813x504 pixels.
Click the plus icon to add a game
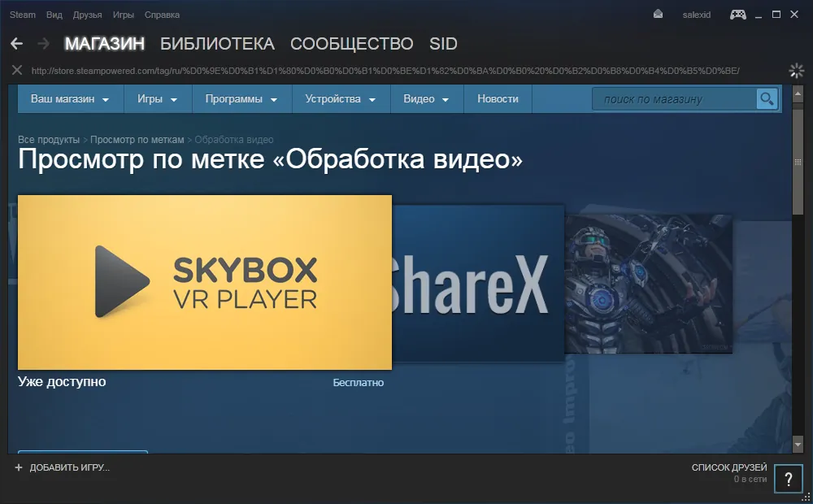[x=18, y=467]
